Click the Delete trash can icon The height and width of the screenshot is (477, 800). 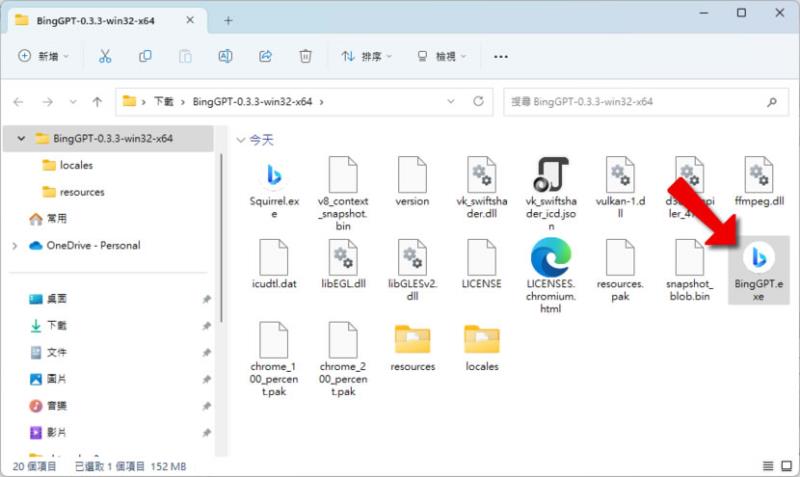pyautogui.click(x=305, y=56)
